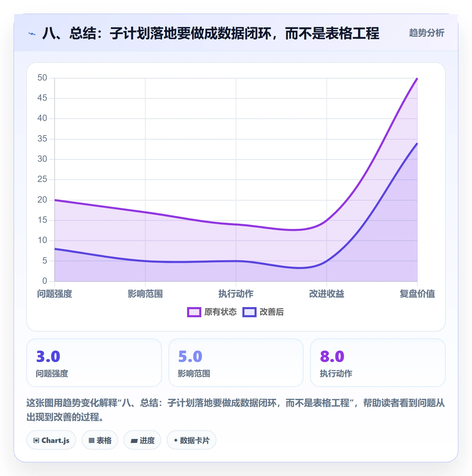This screenshot has height=476, width=472.
Task: Click the bar icon in 进度 chip
Action: pos(134,441)
